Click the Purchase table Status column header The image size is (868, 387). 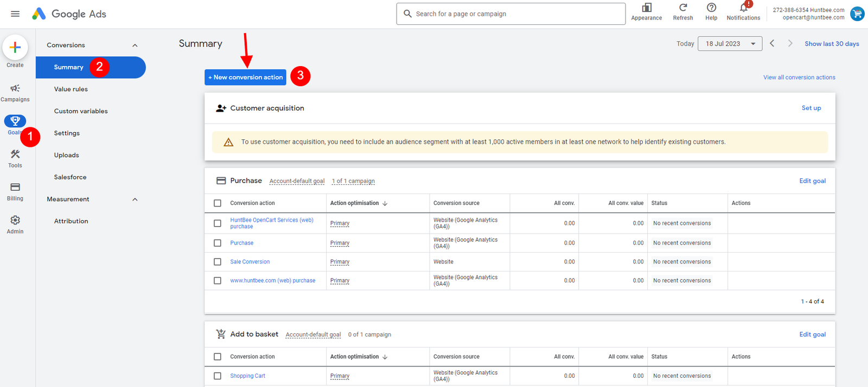[x=659, y=203]
